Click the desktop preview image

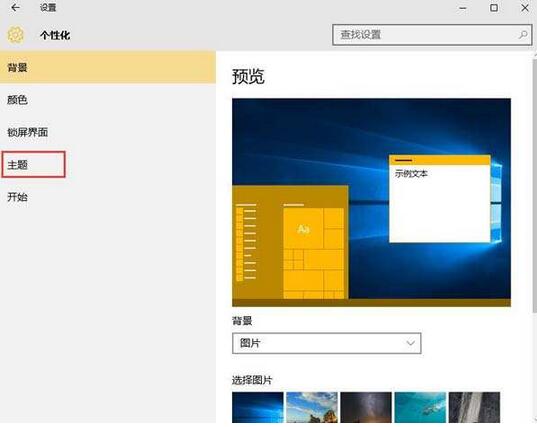click(371, 202)
